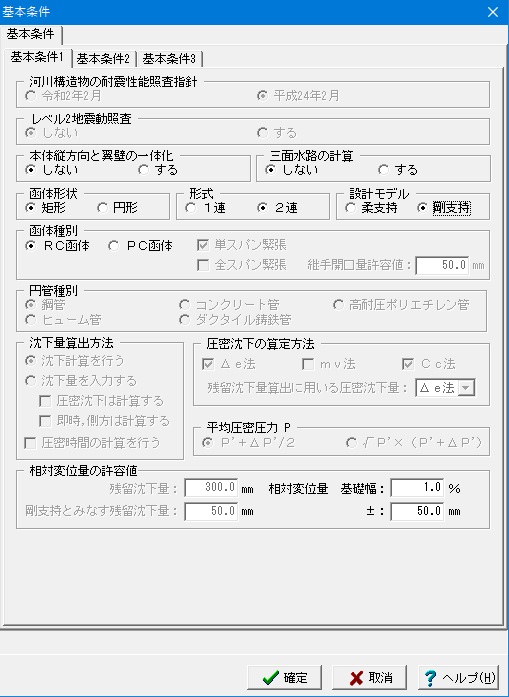Click the 剛支持とみなす残留沈下量 input field

[x=211, y=511]
